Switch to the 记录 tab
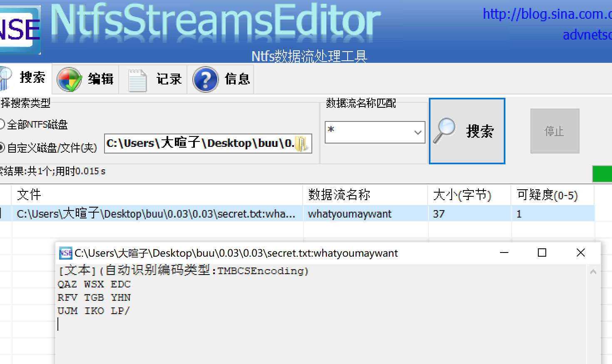Screen dimensions: 612x364 [x=154, y=79]
